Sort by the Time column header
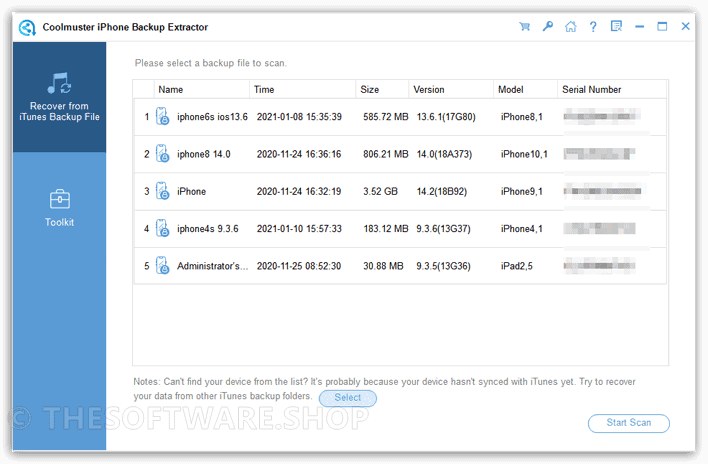 (303, 89)
